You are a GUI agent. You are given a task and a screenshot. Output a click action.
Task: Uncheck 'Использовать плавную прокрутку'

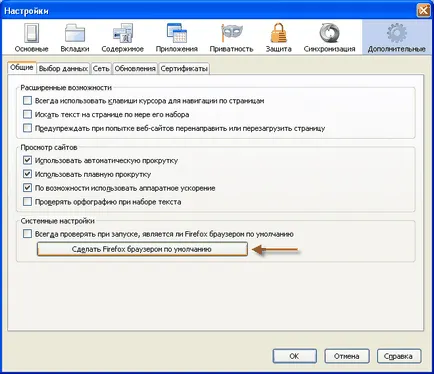pos(27,174)
